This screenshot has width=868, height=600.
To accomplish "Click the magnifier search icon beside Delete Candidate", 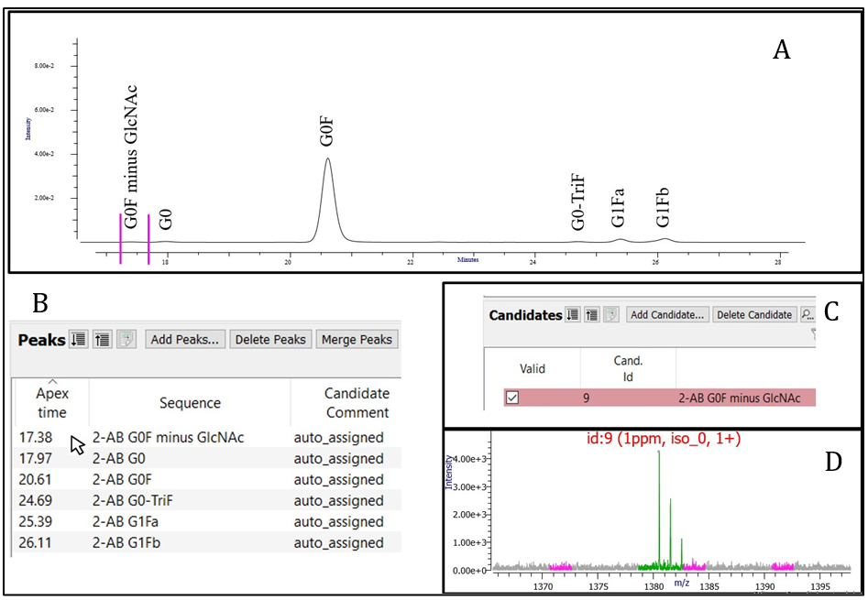I will pyautogui.click(x=808, y=315).
